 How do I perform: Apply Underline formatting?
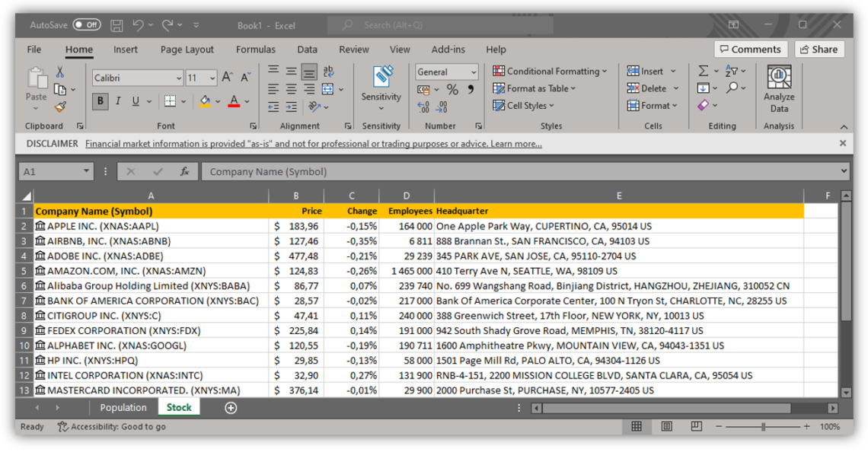click(x=136, y=101)
